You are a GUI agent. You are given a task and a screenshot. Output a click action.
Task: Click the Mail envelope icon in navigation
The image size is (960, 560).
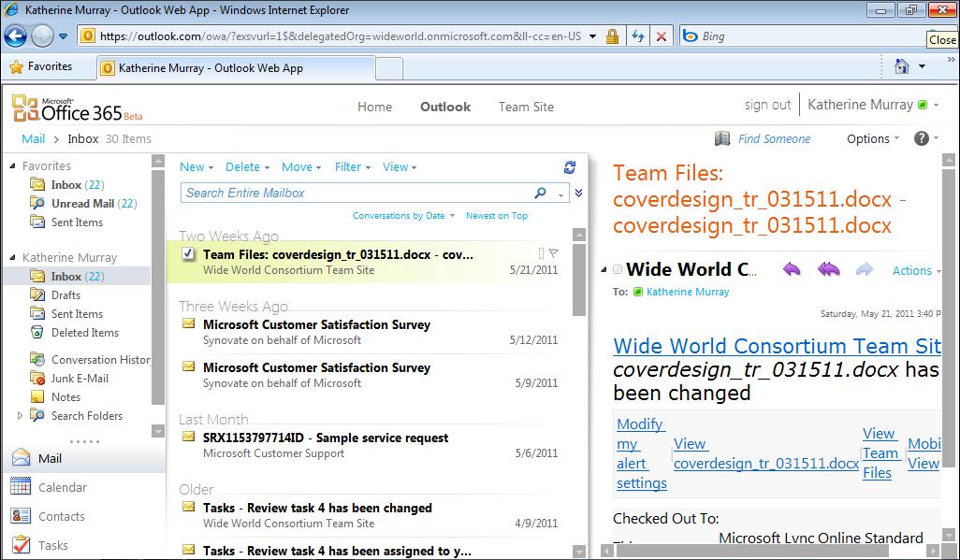[21, 458]
